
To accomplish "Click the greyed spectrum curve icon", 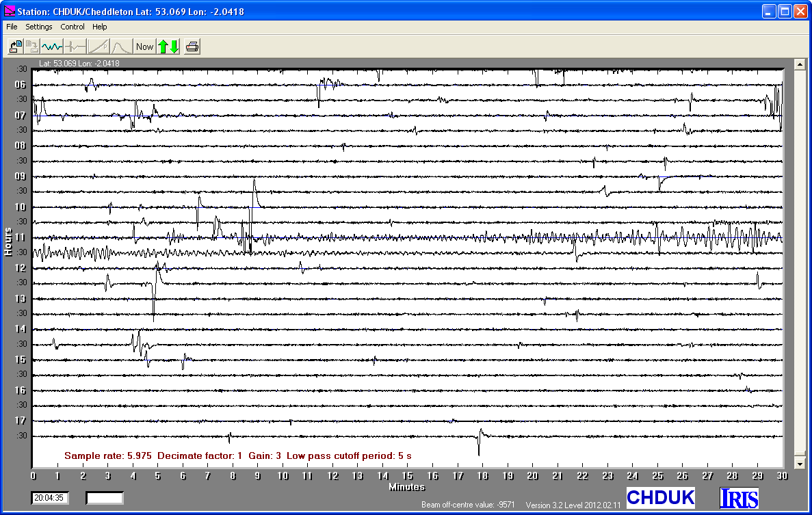I will click(121, 47).
